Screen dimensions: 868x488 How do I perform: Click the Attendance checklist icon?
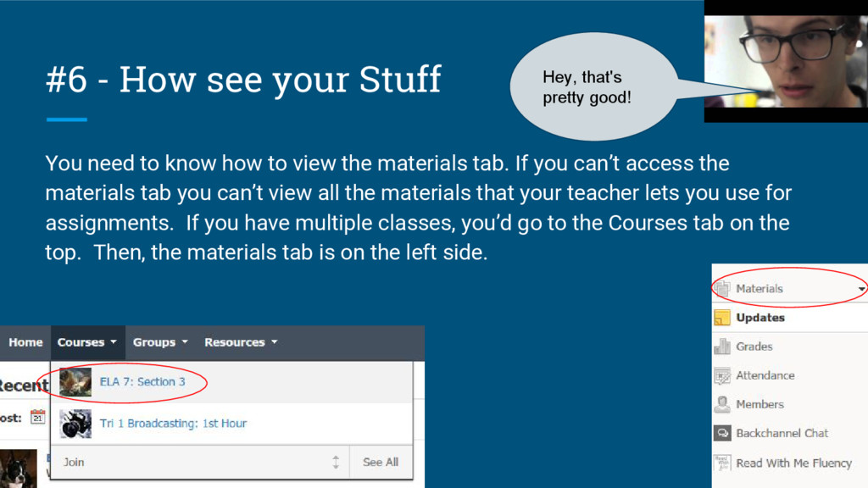click(x=722, y=375)
